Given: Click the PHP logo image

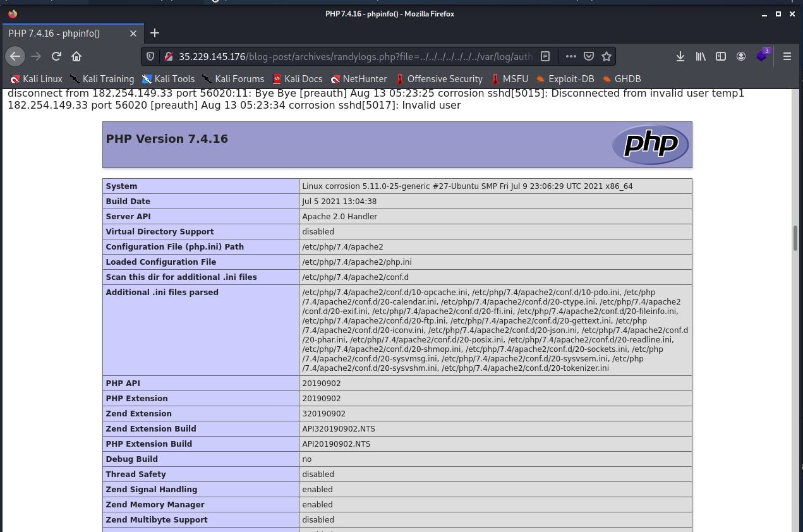Looking at the screenshot, I should (x=650, y=145).
